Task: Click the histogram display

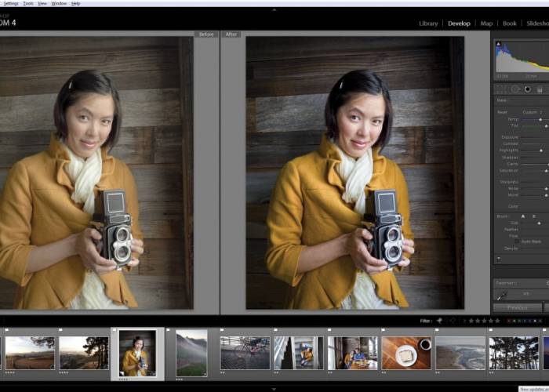Action: point(522,56)
